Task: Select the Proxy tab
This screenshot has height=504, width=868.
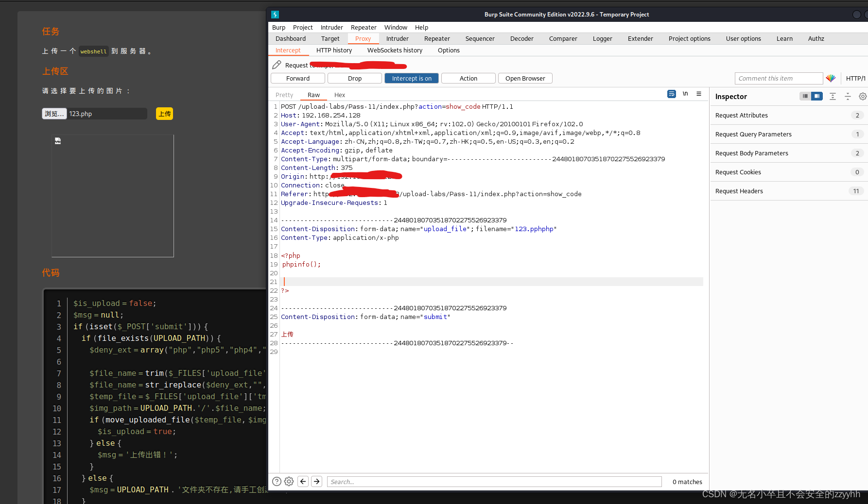Action: coord(363,38)
